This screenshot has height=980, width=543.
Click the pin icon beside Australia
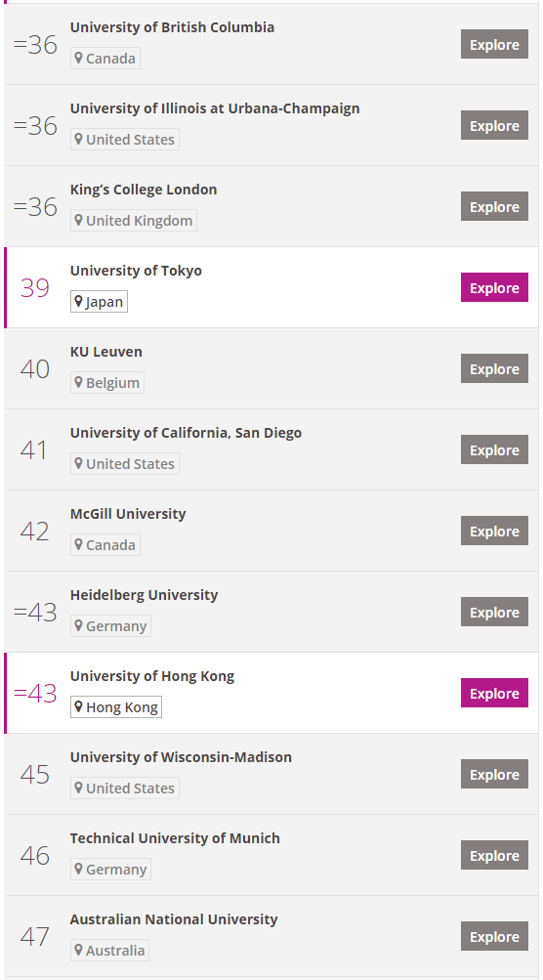(79, 950)
